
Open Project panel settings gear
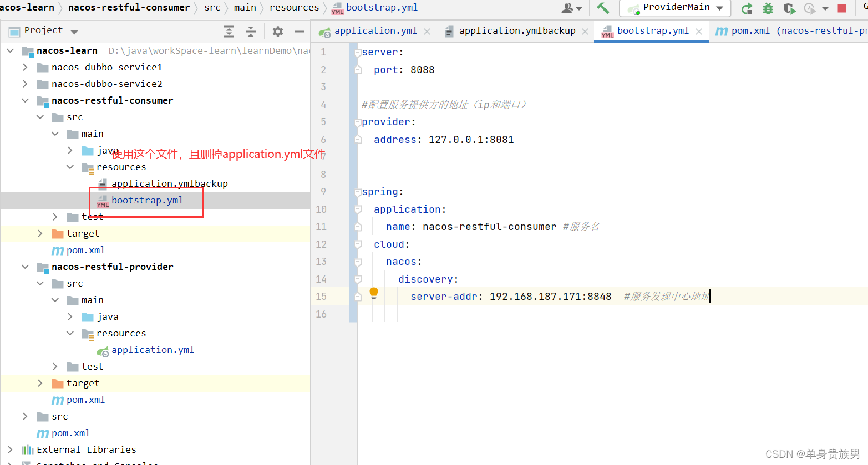(x=278, y=32)
